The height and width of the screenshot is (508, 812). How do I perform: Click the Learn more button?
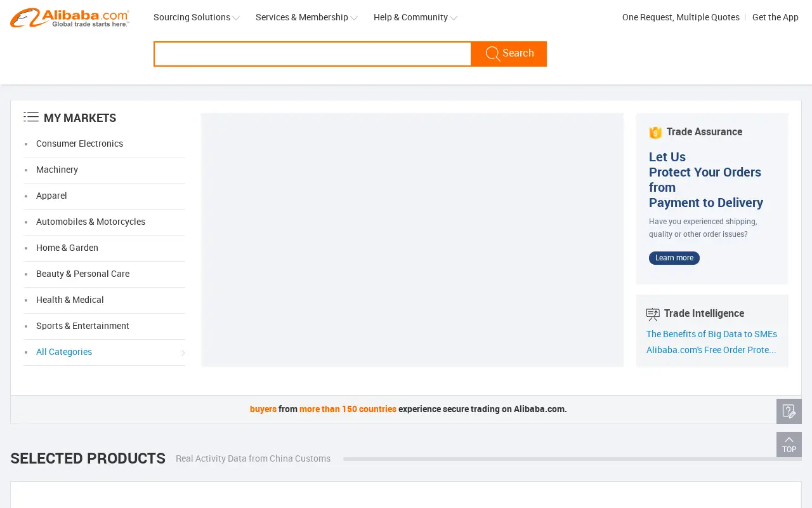pyautogui.click(x=674, y=258)
